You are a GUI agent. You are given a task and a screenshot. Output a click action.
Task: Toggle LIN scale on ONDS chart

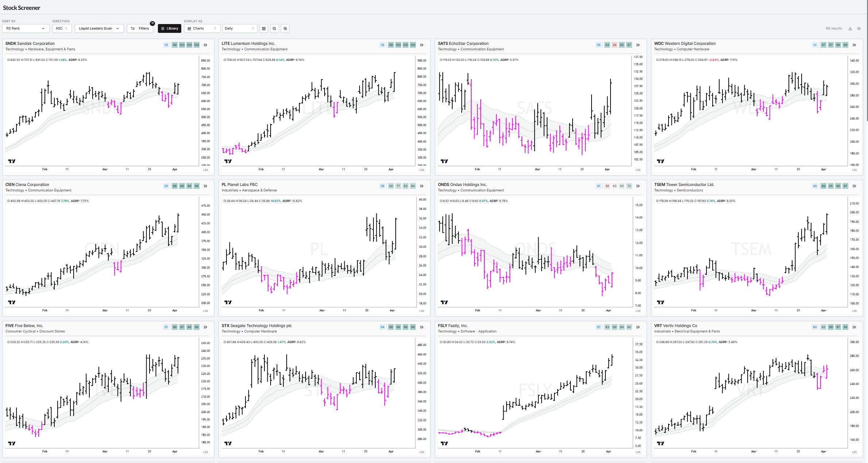pyautogui.click(x=638, y=311)
